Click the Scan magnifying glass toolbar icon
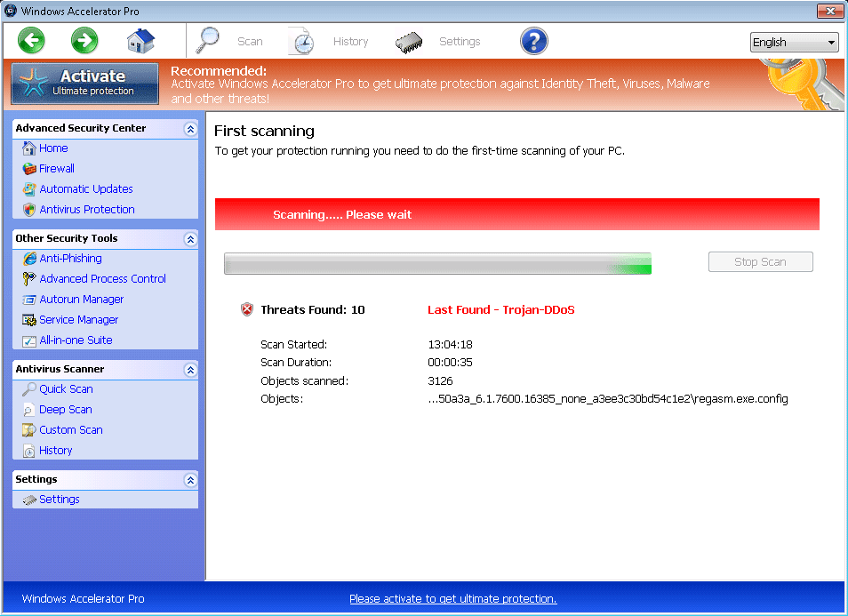This screenshot has width=848, height=616. (x=209, y=41)
